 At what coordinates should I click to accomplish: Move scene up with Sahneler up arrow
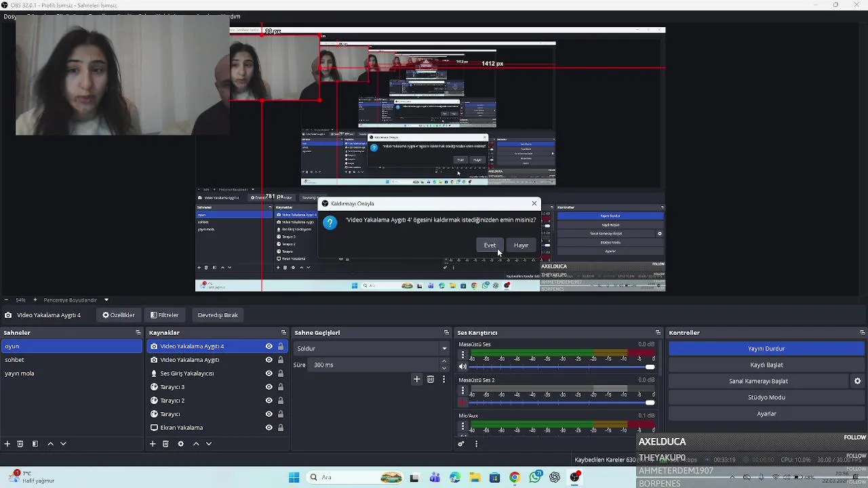click(x=50, y=444)
